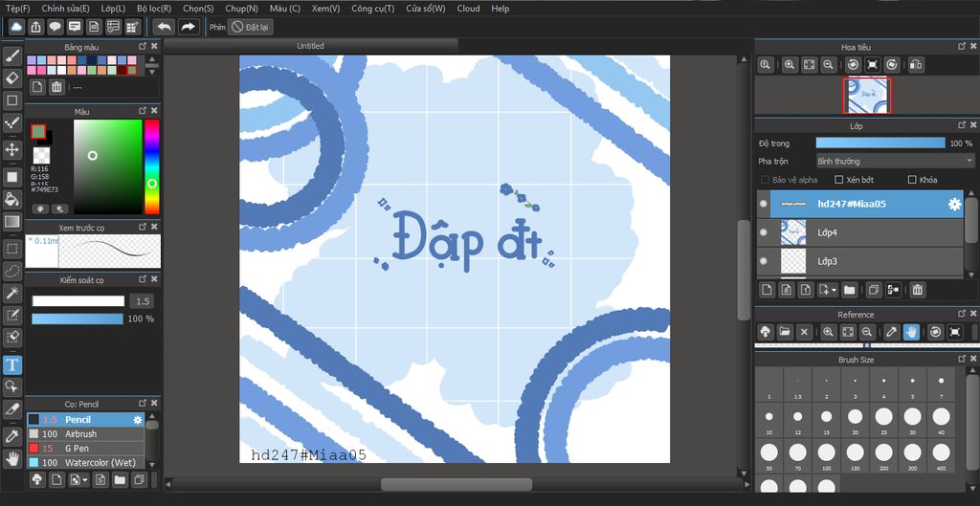Open hd247#Miaa05 layer settings gear
This screenshot has width=980, height=506.
point(954,205)
